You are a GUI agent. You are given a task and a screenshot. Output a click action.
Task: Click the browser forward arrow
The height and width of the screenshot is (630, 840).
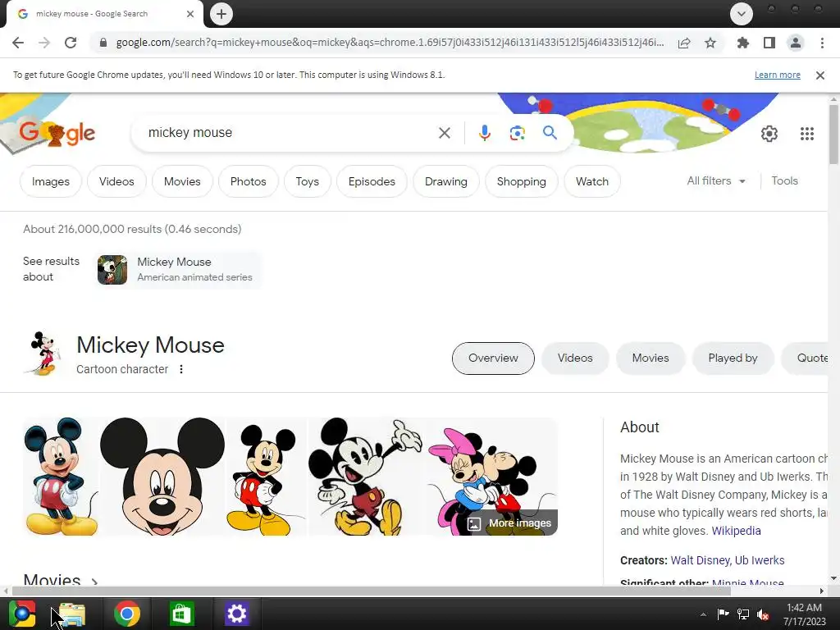(x=44, y=43)
